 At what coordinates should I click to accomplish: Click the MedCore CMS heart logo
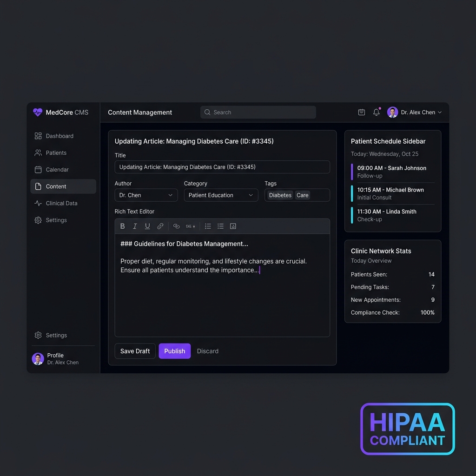[38, 112]
